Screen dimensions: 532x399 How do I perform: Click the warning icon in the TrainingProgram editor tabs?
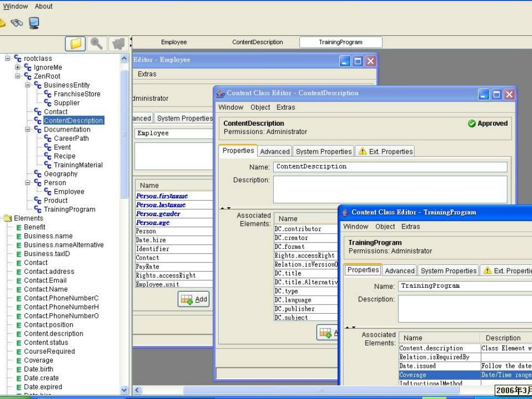(487, 270)
